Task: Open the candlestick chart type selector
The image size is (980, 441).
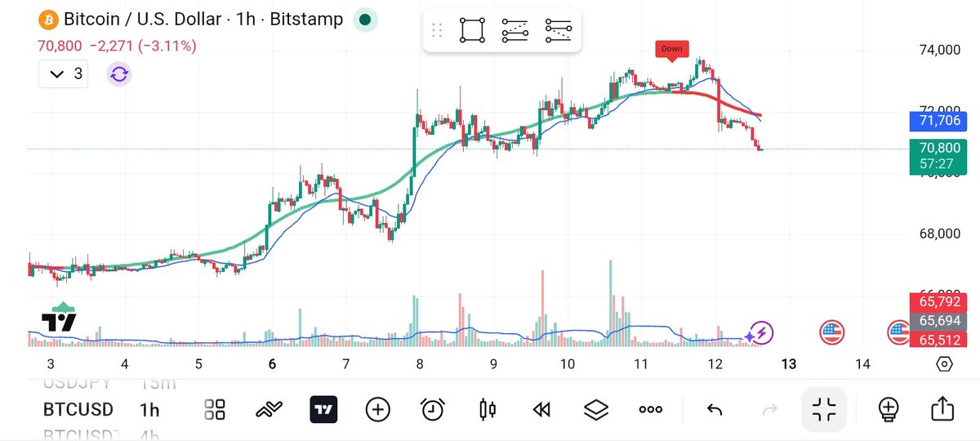Action: 488,409
